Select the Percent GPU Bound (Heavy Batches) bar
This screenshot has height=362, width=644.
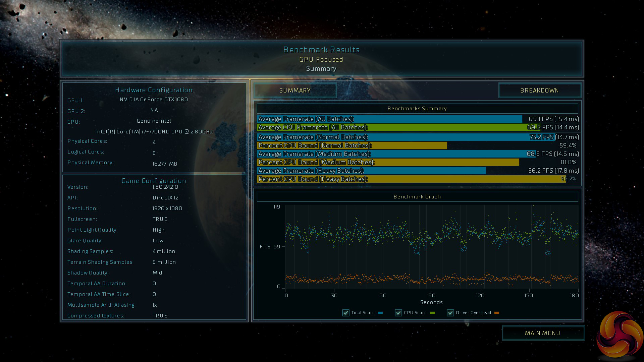411,179
